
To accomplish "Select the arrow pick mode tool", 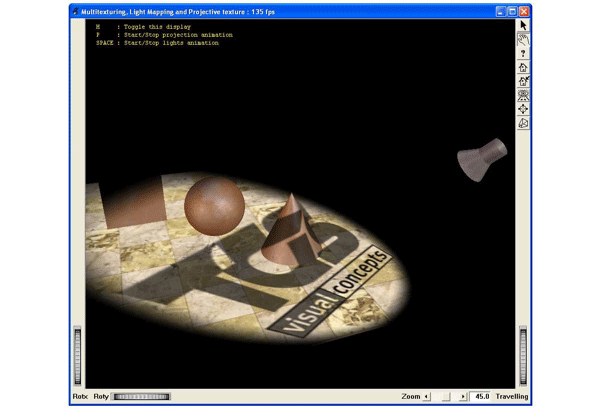I will [x=523, y=24].
